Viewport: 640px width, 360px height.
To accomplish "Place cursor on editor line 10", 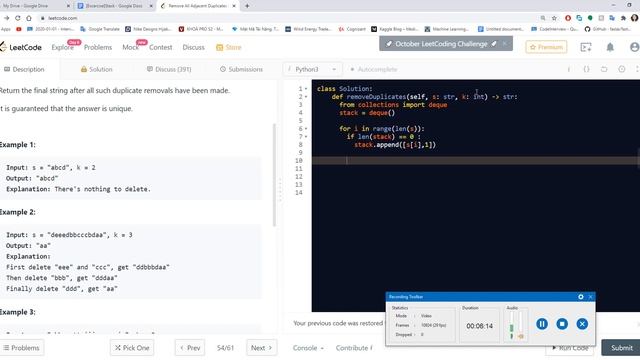I will 476,160.
